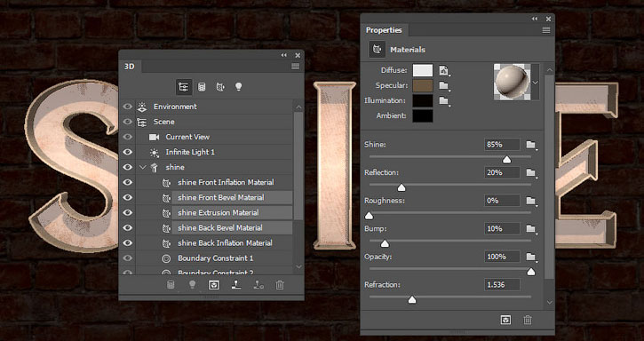Click the Refraction 1.536 value field
The height and width of the screenshot is (341, 644).
[502, 285]
